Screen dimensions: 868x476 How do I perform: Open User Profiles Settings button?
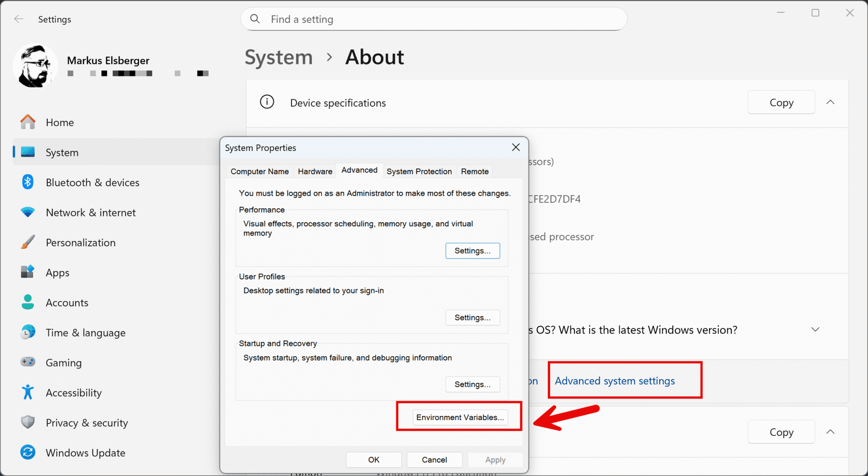[x=473, y=318]
